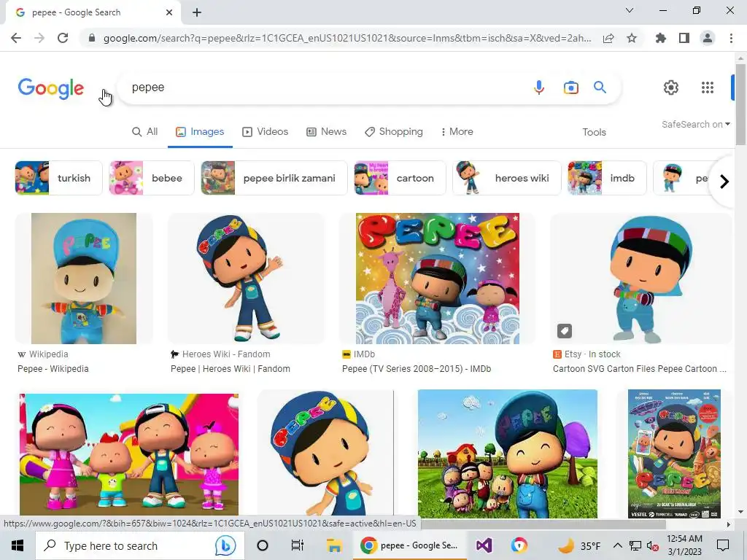Reload the page with refresh icon
Image resolution: width=747 pixels, height=560 pixels.
63,38
